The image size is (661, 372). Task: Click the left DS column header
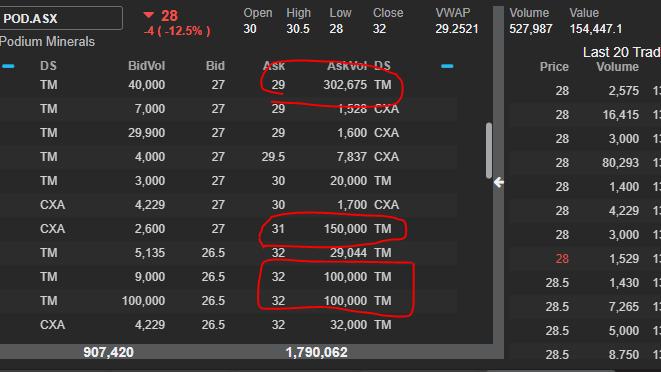[x=48, y=66]
